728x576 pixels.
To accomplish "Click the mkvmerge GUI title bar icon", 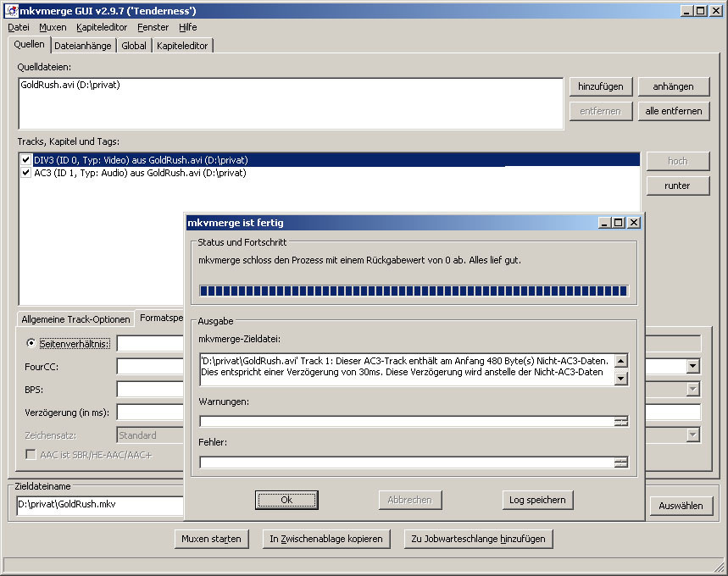I will tap(11, 10).
